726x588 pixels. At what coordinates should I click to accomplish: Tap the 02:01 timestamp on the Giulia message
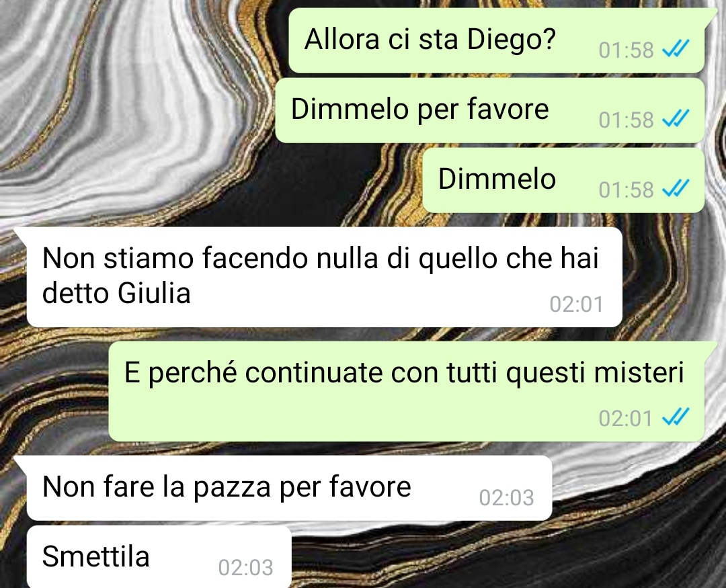[577, 304]
